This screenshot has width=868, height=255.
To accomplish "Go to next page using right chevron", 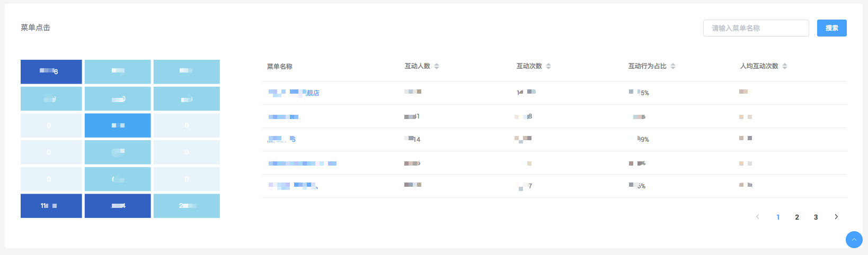I will tap(836, 217).
